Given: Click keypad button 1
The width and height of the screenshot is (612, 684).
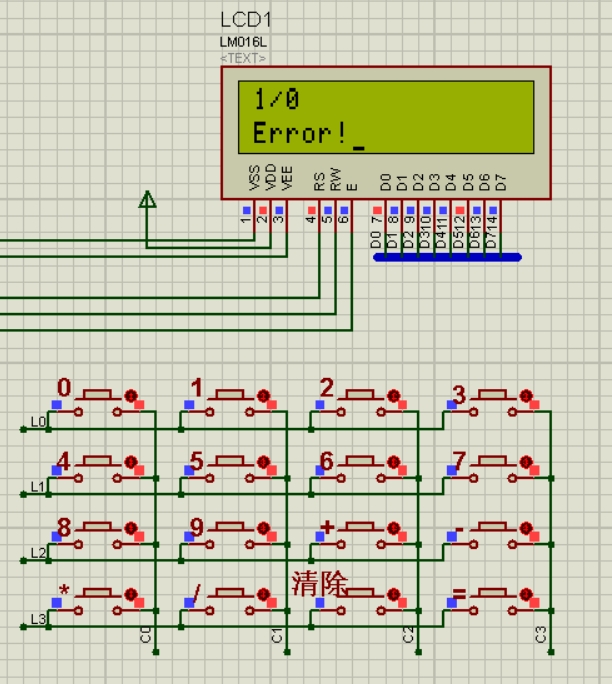Looking at the screenshot, I should point(229,395).
